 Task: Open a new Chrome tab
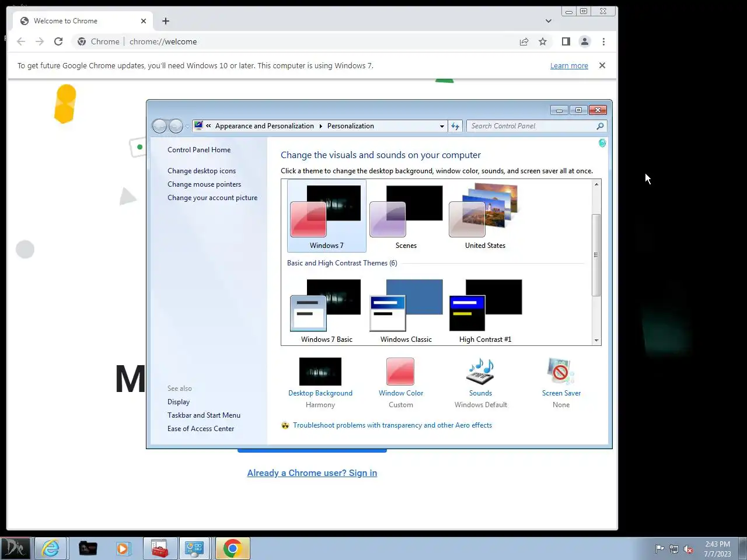[166, 21]
